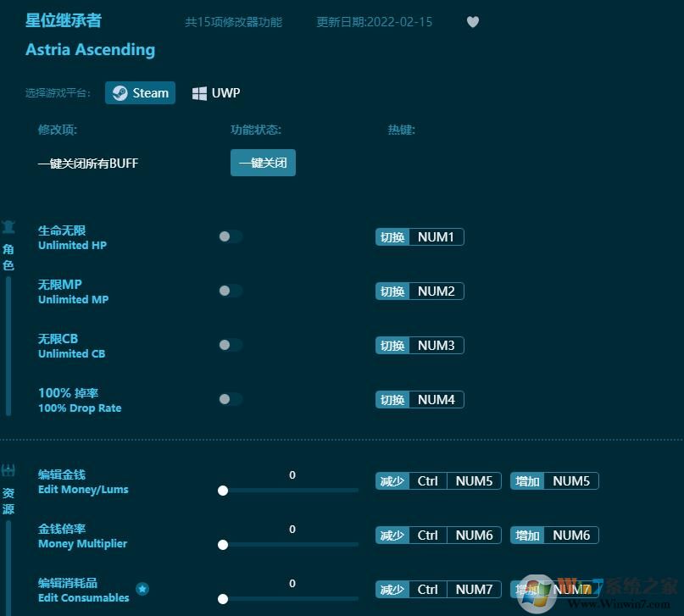
Task: Enable the Unlimited MP toggle
Action: coord(230,291)
